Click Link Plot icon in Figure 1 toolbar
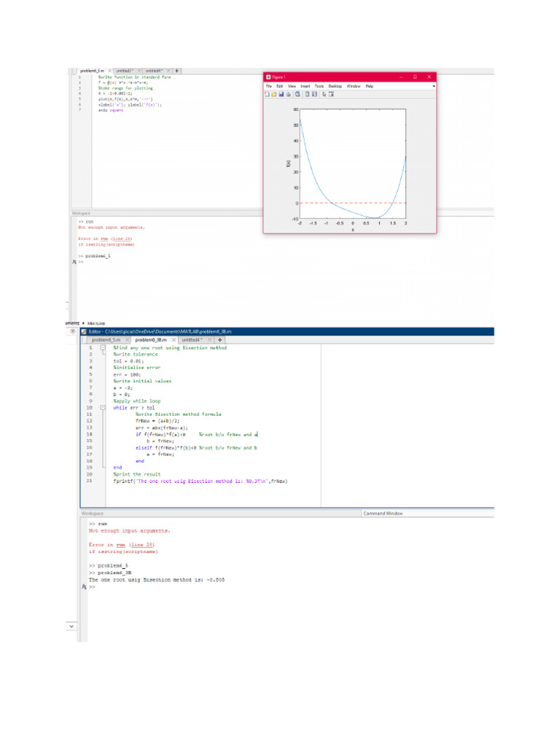The height and width of the screenshot is (747, 560). [297, 94]
